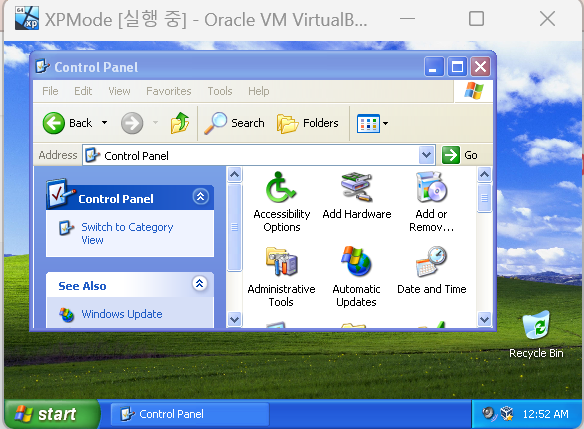Click the Start button

[52, 414]
